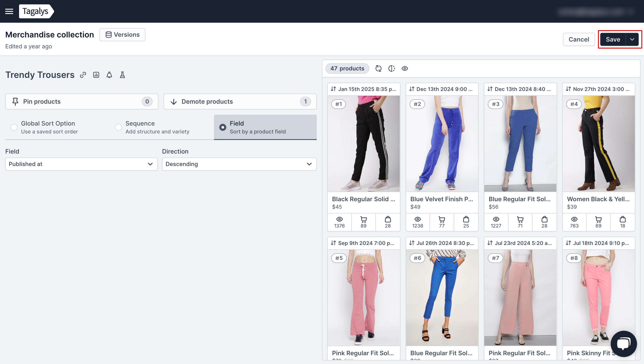
Task: Click sort arrows icon on Sep 9th 2024 card
Action: click(x=333, y=243)
